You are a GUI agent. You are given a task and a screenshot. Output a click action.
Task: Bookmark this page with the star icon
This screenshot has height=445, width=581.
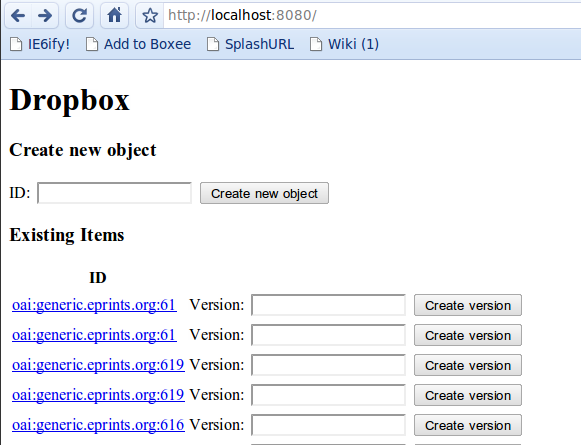tap(150, 16)
